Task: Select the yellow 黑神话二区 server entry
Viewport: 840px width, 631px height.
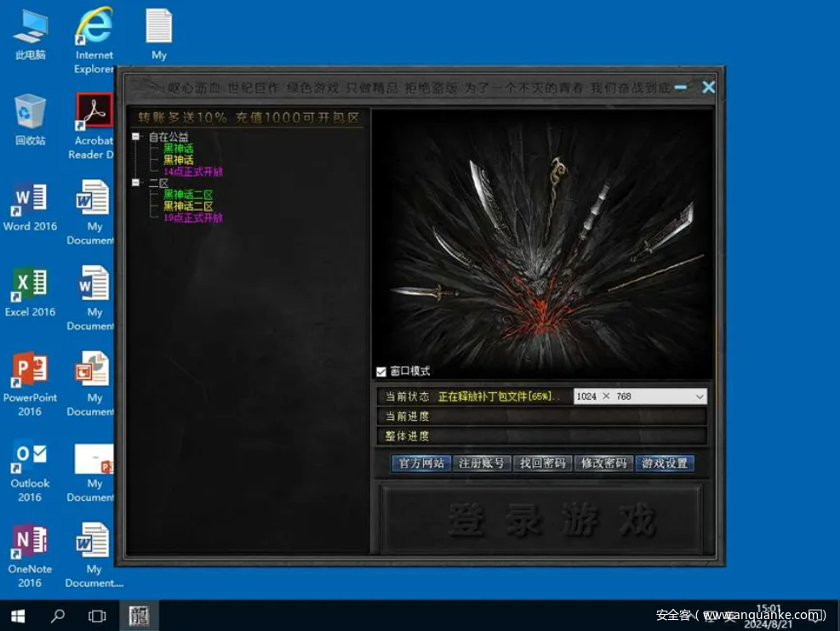Action: (188, 206)
